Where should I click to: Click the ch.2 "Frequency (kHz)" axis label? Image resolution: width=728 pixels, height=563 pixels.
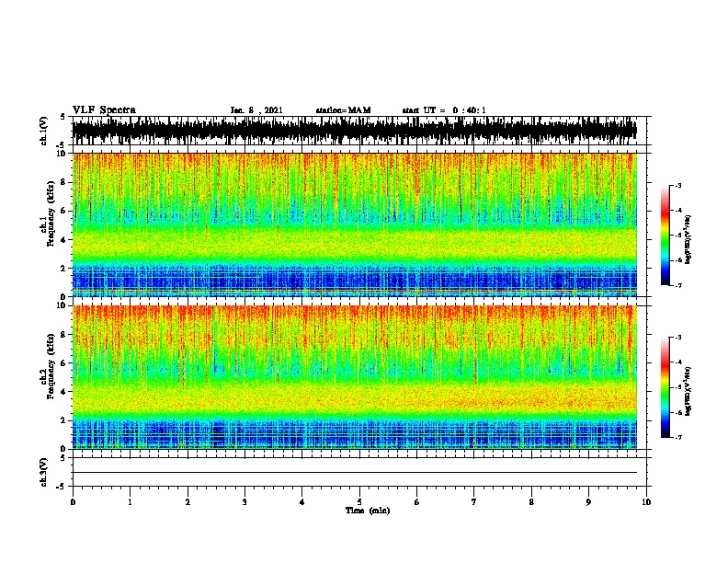(51, 366)
